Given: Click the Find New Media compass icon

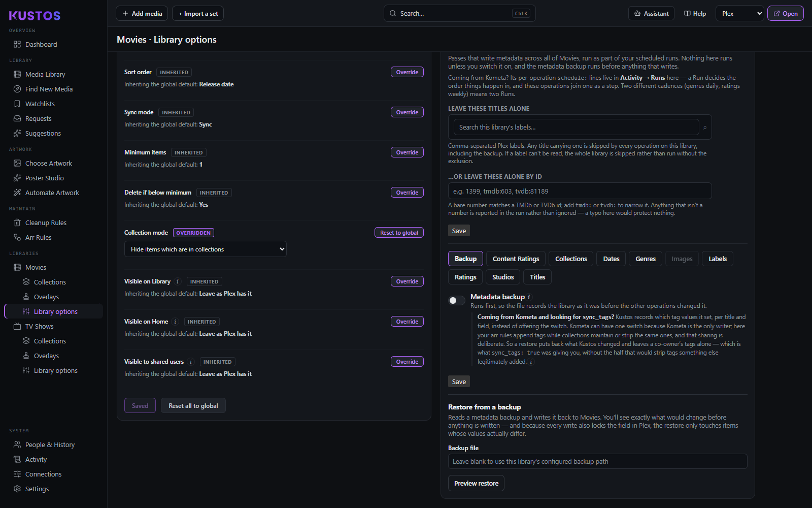Looking at the screenshot, I should pos(17,89).
